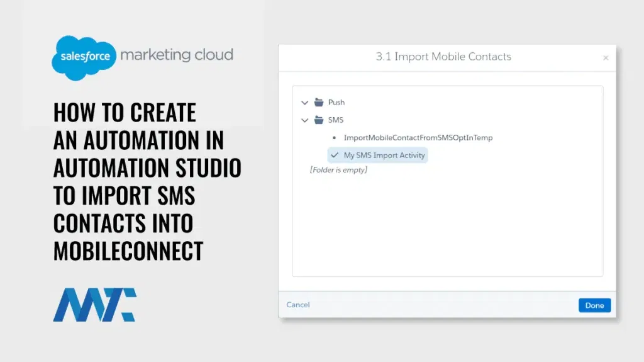The width and height of the screenshot is (644, 362).
Task: Close the Import Mobile Contacts dialog
Action: 606,58
